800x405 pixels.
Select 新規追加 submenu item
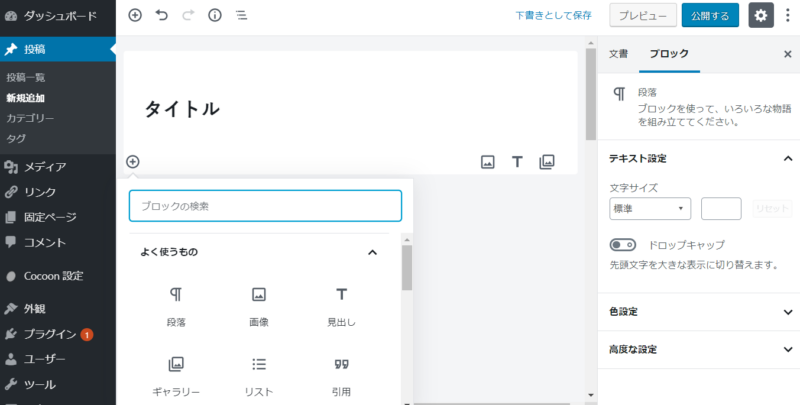point(26,98)
